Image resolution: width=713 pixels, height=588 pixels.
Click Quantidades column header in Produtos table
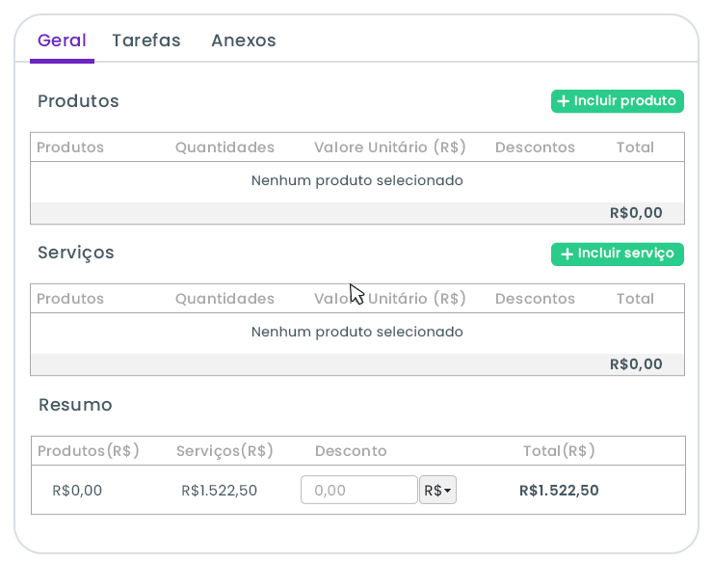[x=224, y=147]
